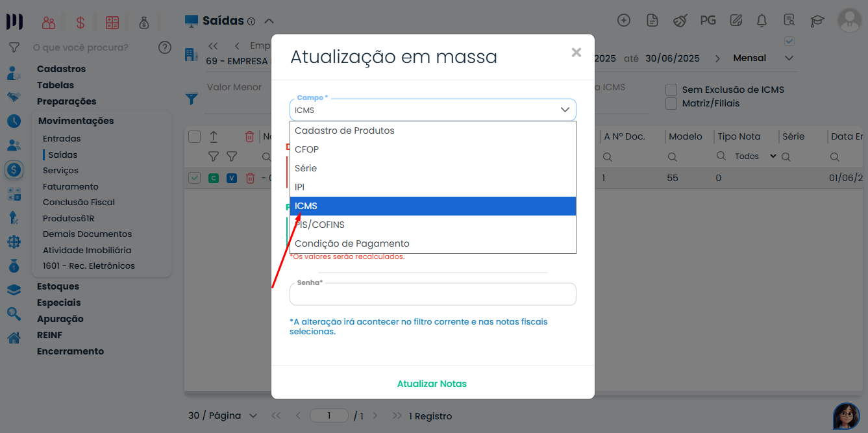Close the Atualização em massa dialog
868x433 pixels.
[576, 53]
